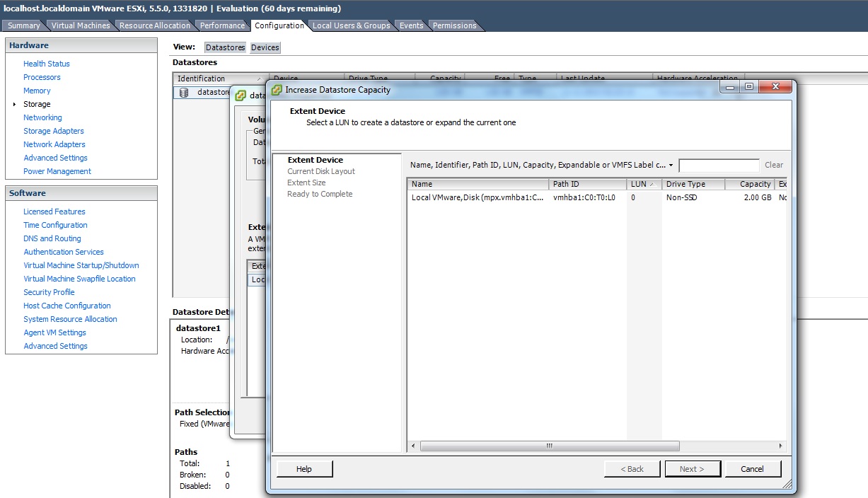Click the Help button

click(304, 469)
